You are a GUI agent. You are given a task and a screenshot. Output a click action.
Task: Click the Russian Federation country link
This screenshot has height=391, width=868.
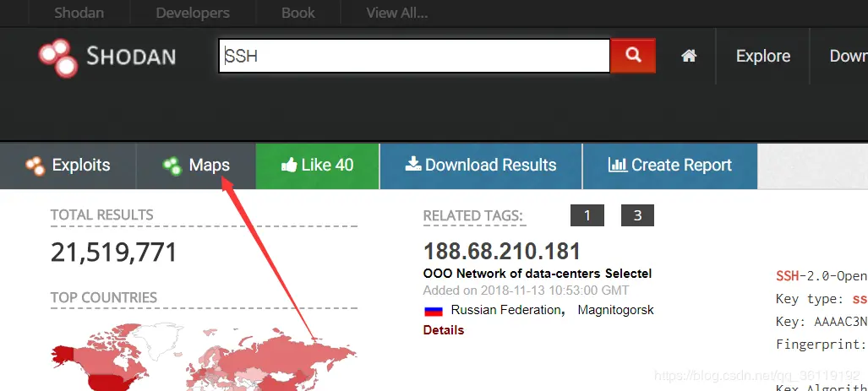click(506, 310)
